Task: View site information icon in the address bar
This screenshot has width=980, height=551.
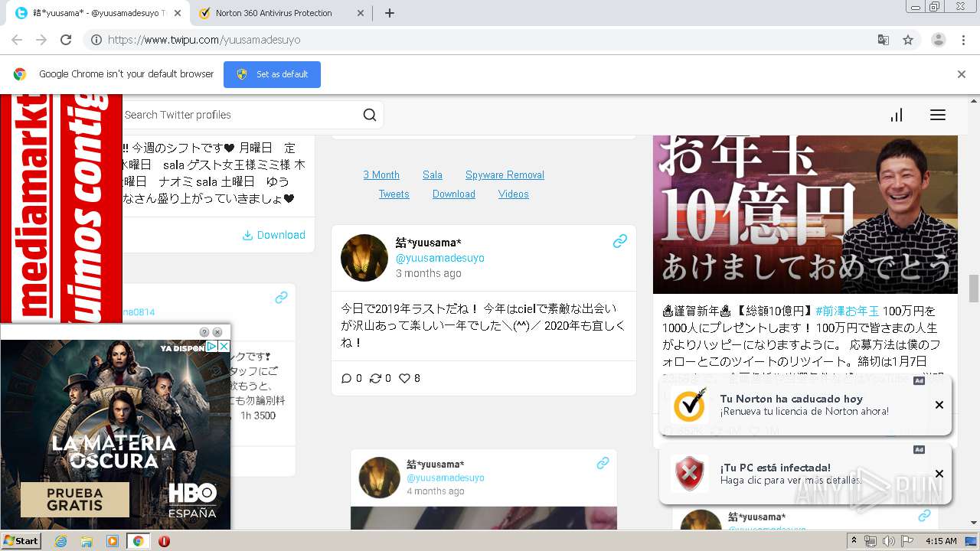Action: pos(96,40)
